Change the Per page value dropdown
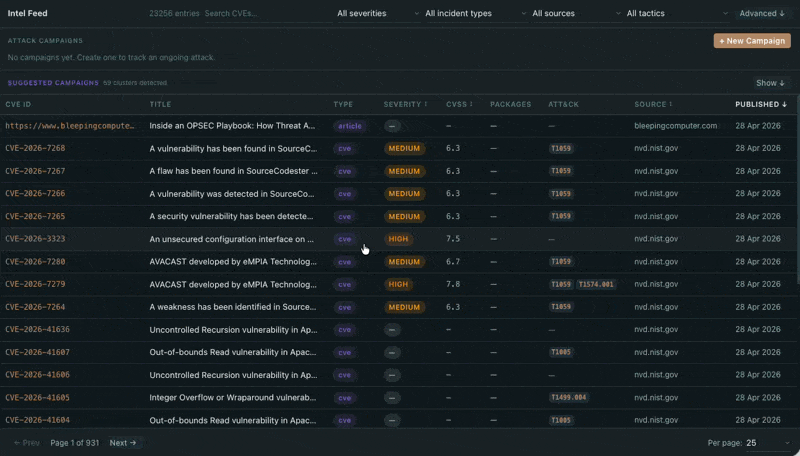The image size is (800, 456). [x=768, y=443]
